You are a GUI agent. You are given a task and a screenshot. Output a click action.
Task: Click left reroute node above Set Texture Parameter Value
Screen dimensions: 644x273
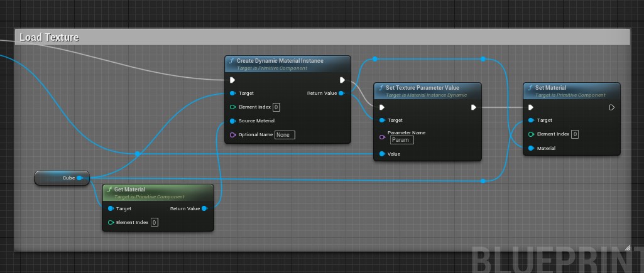(375, 59)
